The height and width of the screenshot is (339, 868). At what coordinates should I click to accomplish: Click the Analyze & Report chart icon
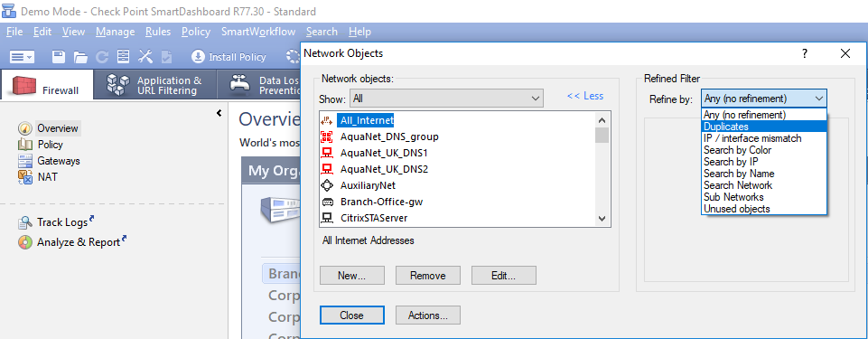25,242
